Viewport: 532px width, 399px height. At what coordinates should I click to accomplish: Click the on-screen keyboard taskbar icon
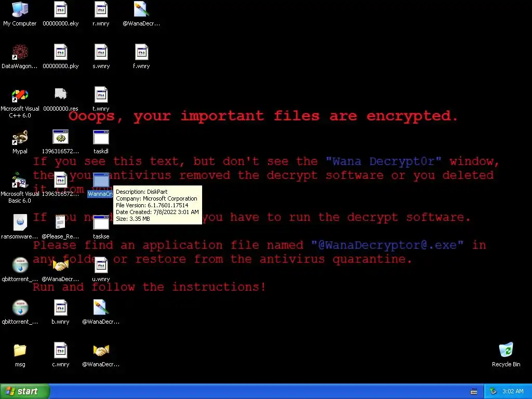tap(474, 392)
